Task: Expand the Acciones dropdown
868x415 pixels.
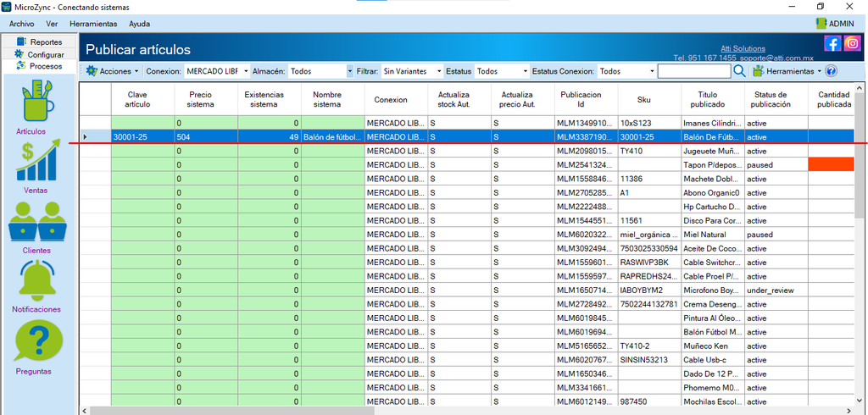Action: pos(112,71)
